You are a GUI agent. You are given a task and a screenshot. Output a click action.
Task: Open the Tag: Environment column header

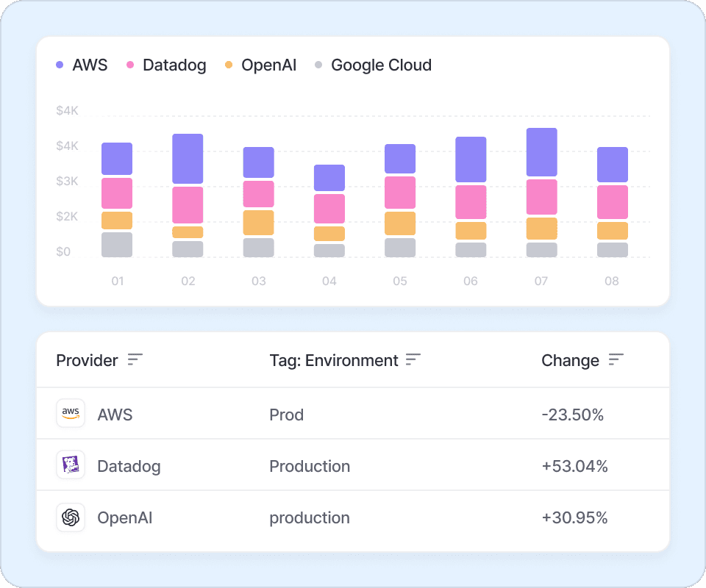click(x=333, y=360)
